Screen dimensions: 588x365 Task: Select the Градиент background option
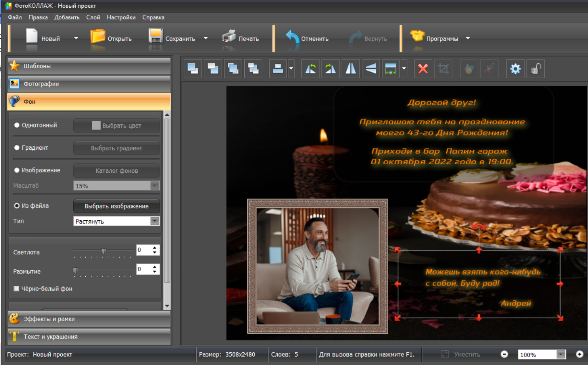tap(17, 148)
